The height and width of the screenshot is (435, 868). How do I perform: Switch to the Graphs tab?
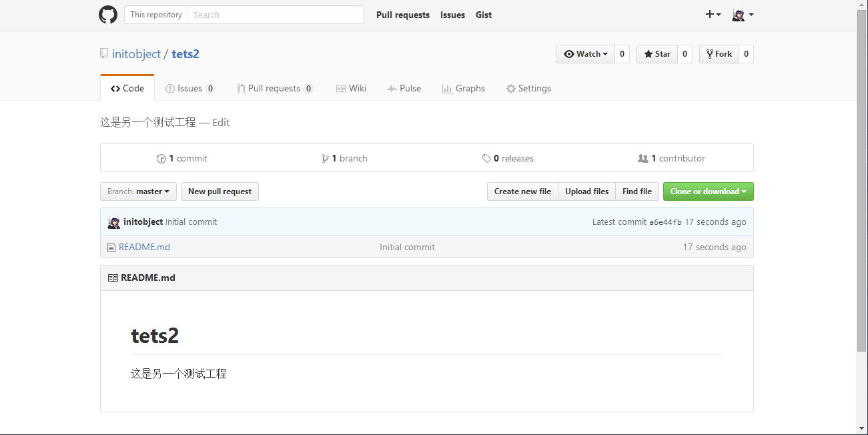463,88
